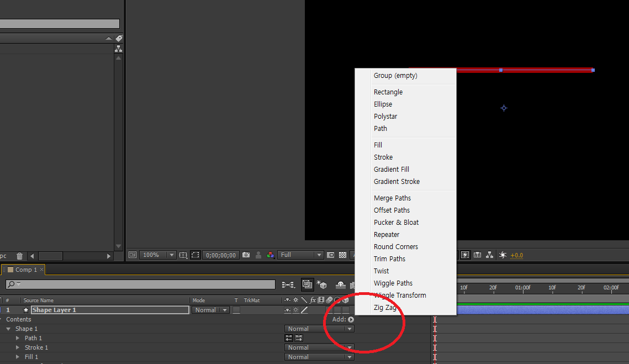Expand the Stroke 1 property triangle
The height and width of the screenshot is (364, 629).
[x=18, y=347]
